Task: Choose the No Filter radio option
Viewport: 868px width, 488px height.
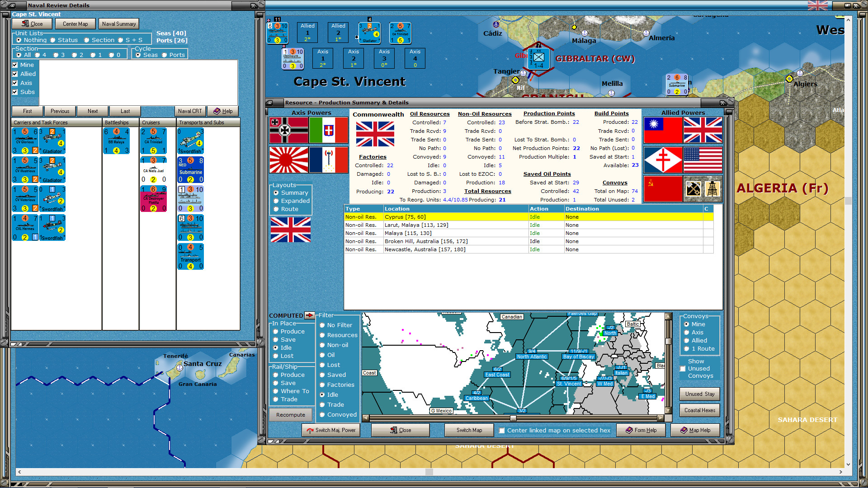Action: [322, 325]
